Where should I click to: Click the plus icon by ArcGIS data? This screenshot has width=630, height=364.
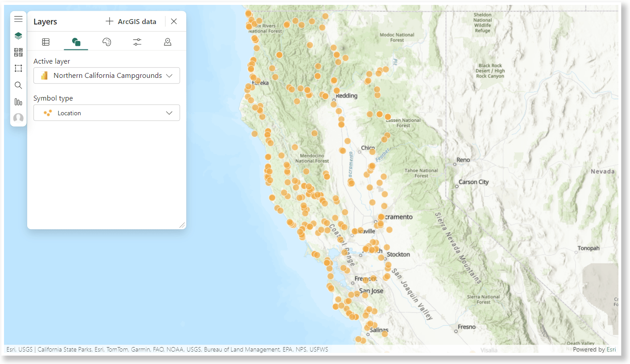pyautogui.click(x=110, y=21)
